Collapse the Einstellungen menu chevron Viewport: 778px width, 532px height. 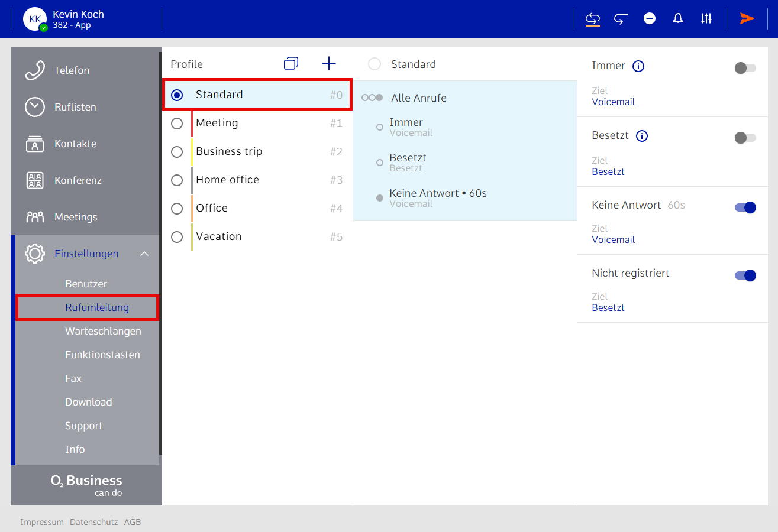pyautogui.click(x=144, y=254)
